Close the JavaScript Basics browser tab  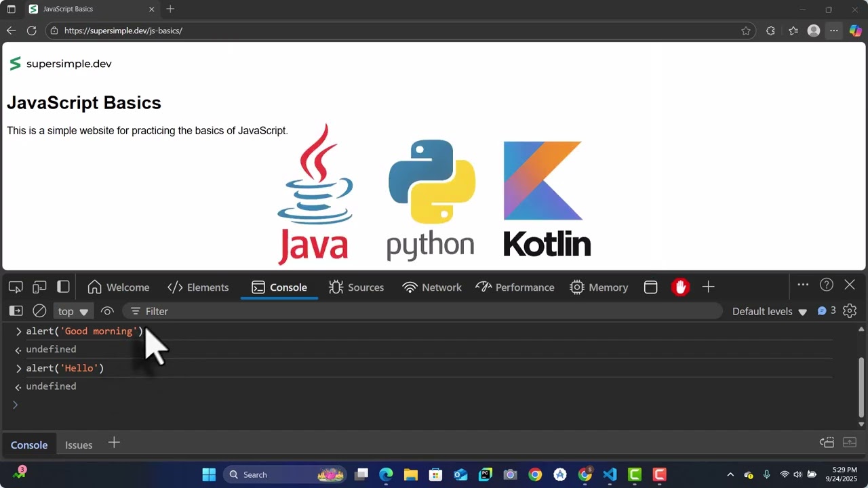pos(152,9)
